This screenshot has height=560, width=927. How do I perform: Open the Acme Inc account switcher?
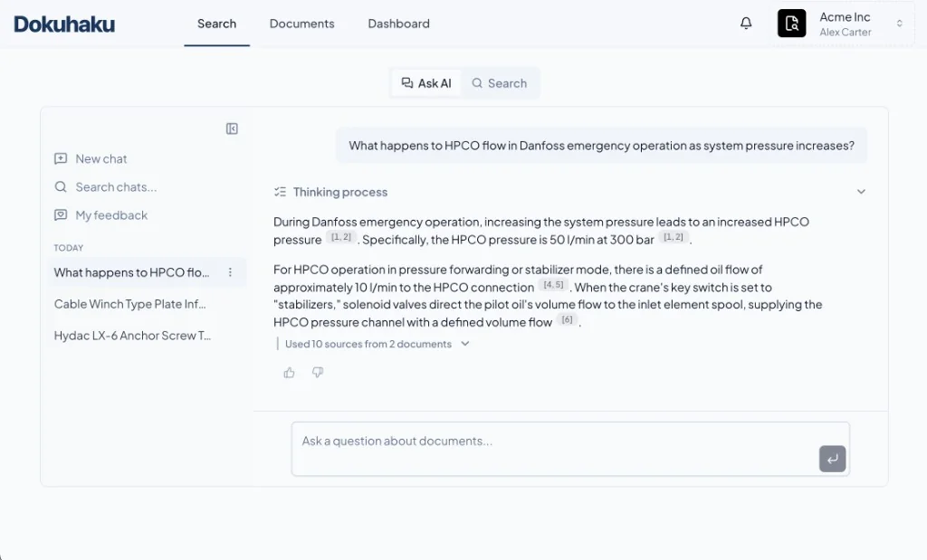(899, 24)
